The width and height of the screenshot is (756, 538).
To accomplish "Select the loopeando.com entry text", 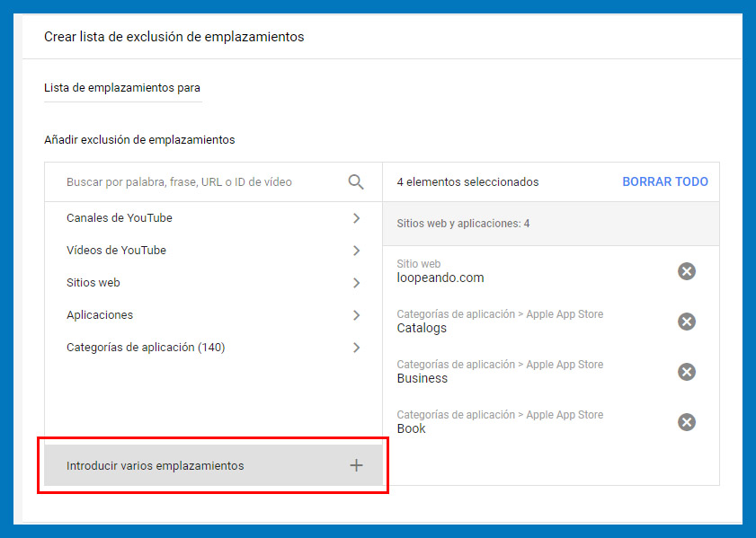I will coord(440,278).
